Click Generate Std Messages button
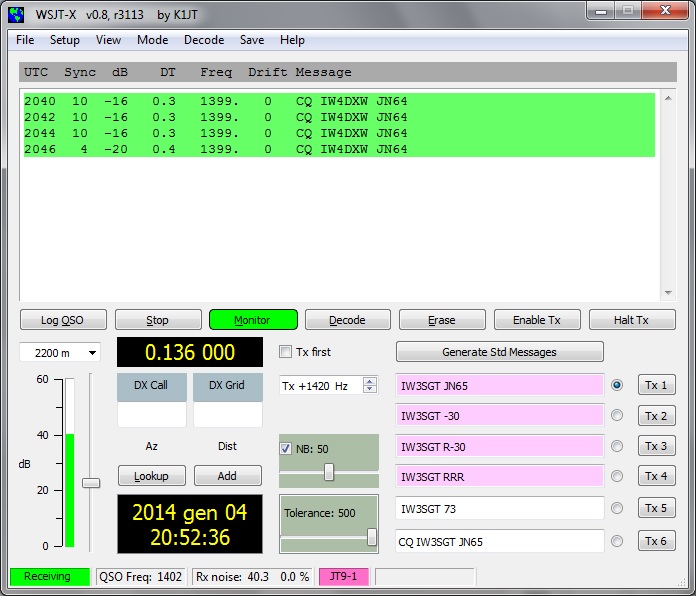Screen dimensions: 696x596 click(500, 352)
